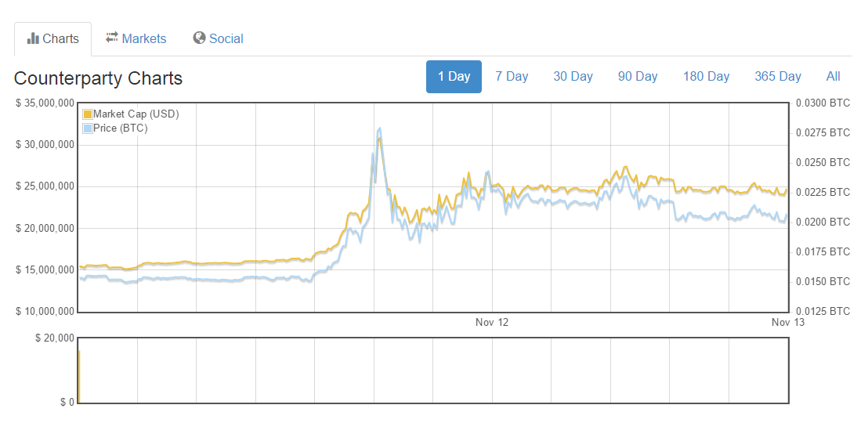Show the 30 Day chart range

tap(573, 77)
